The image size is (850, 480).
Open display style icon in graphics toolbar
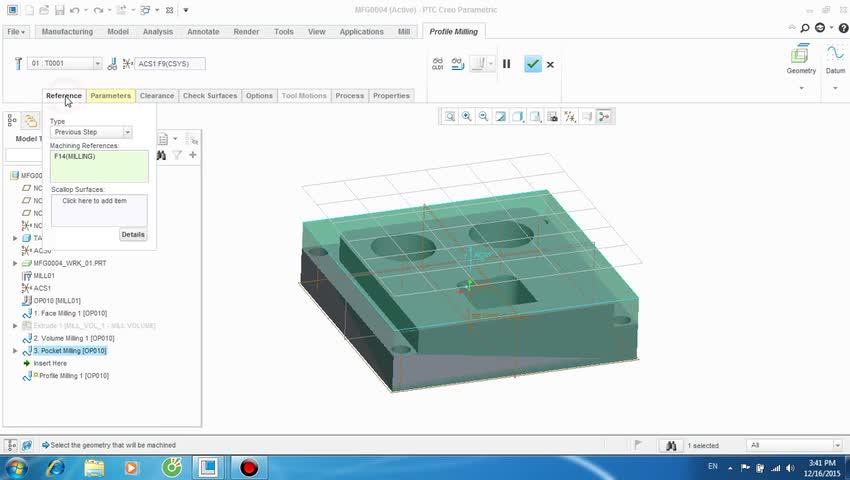(518, 117)
